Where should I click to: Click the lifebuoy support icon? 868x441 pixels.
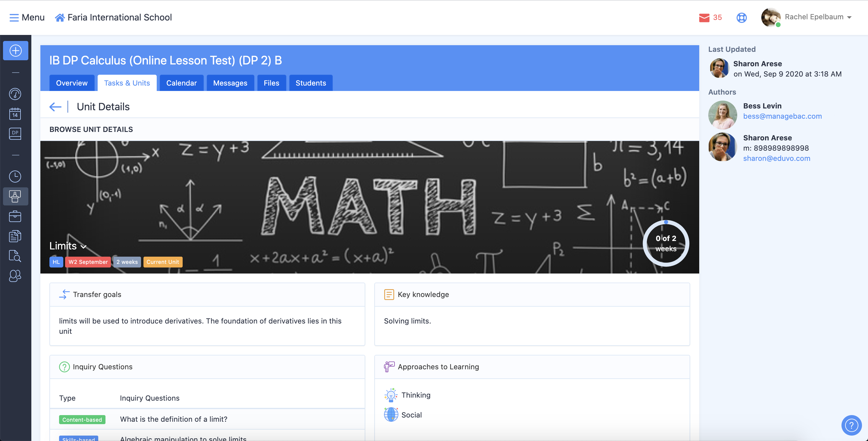(x=741, y=17)
